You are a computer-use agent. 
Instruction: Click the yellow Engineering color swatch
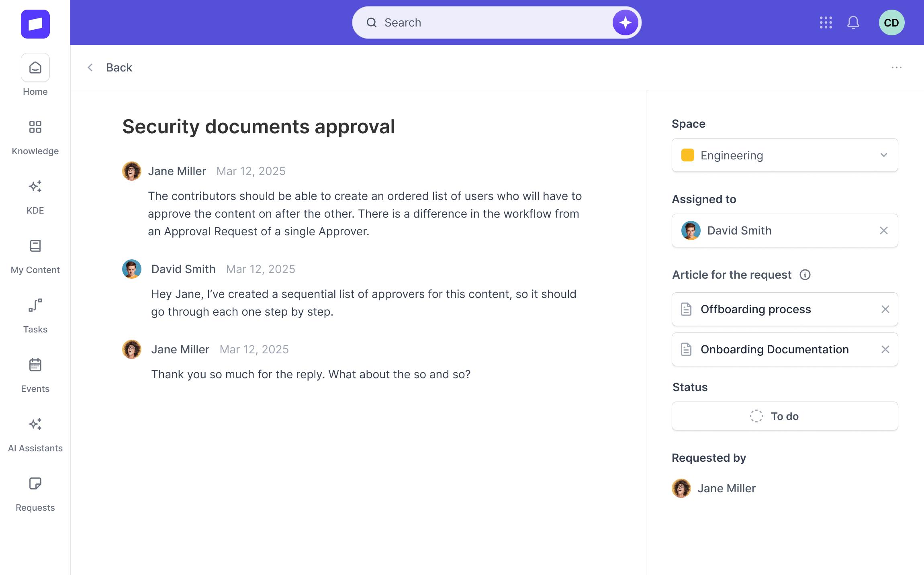coord(687,155)
